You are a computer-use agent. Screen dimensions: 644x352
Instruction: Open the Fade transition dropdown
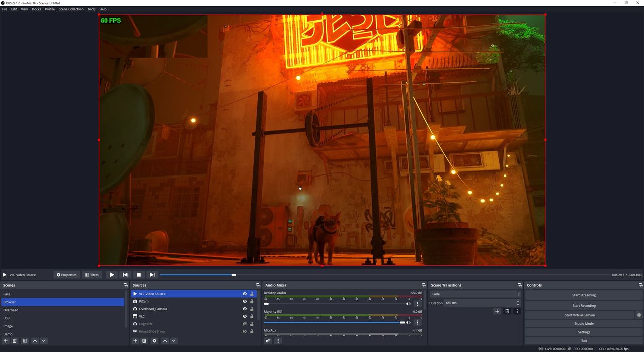pos(475,294)
